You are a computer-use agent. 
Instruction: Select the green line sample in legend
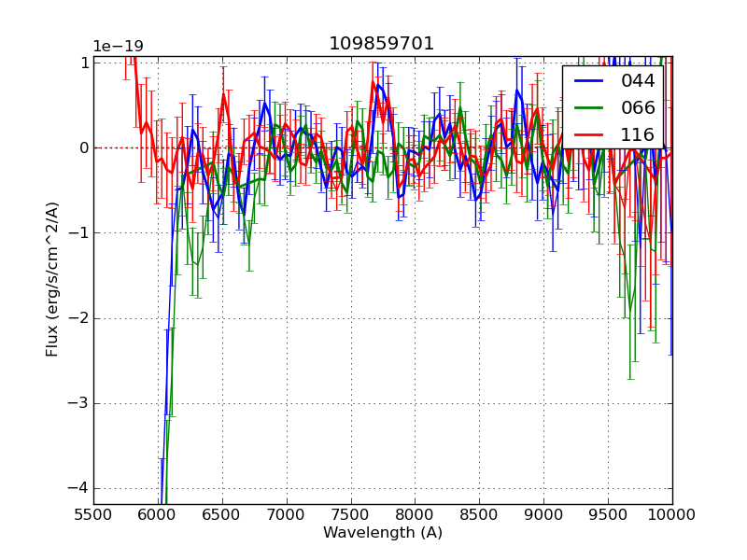[589, 107]
